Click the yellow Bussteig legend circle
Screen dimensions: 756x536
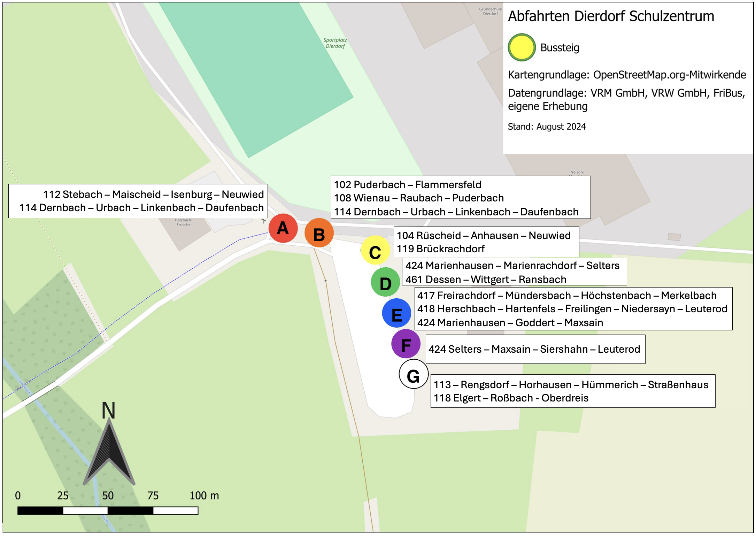pyautogui.click(x=522, y=47)
